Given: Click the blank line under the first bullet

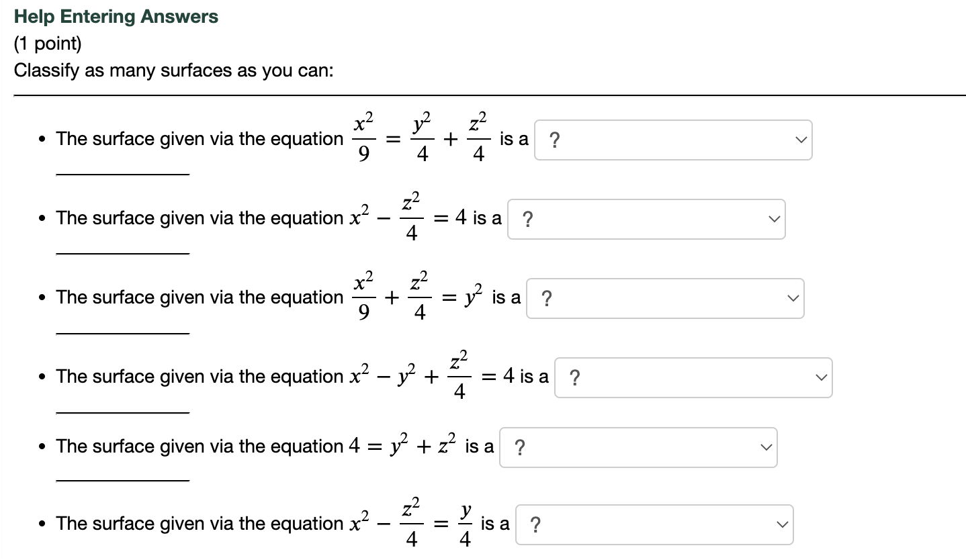Looking at the screenshot, I should [x=122, y=173].
